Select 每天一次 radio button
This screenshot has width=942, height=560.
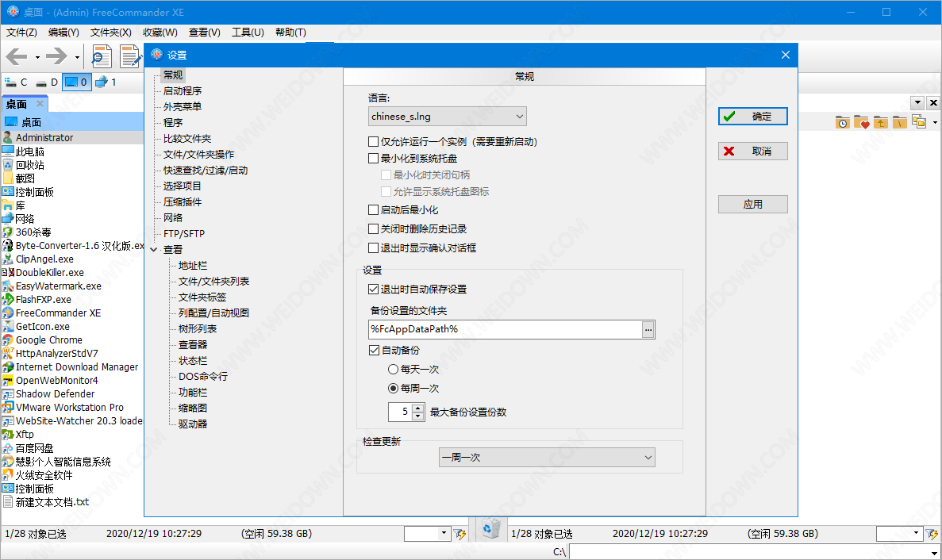(x=393, y=370)
